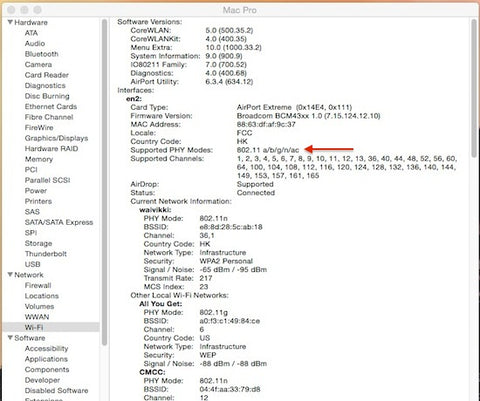
Task: Click the waivikki: network name
Action: point(155,210)
